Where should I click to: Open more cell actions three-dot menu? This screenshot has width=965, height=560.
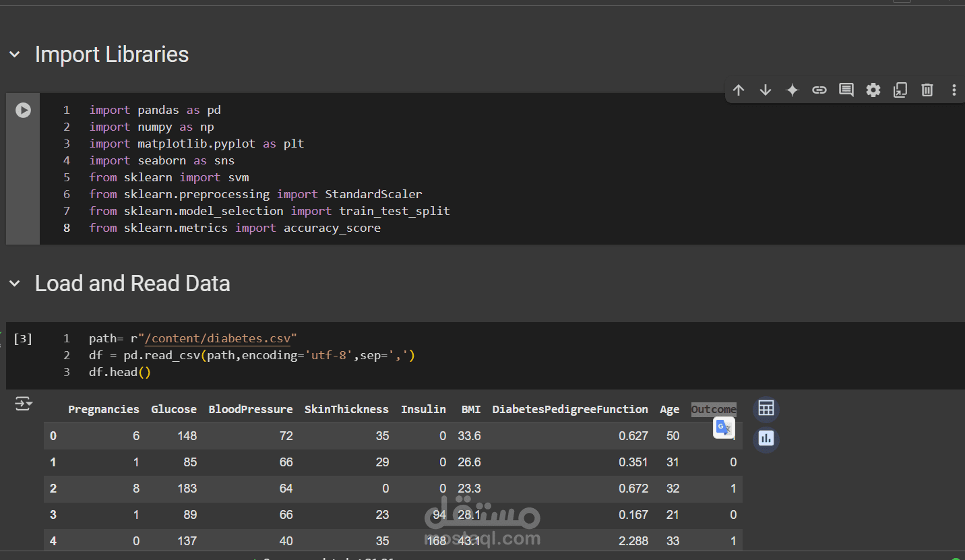point(954,90)
